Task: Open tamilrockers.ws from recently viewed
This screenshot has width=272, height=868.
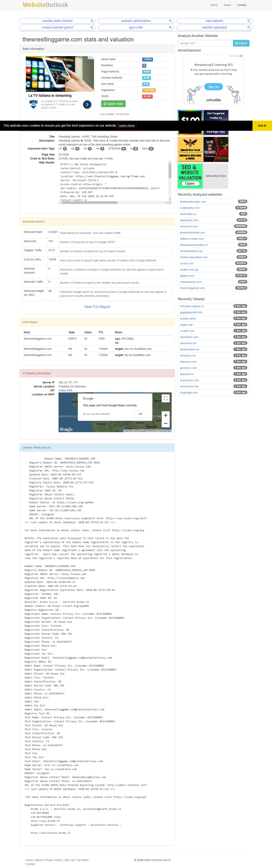Action: (189, 349)
